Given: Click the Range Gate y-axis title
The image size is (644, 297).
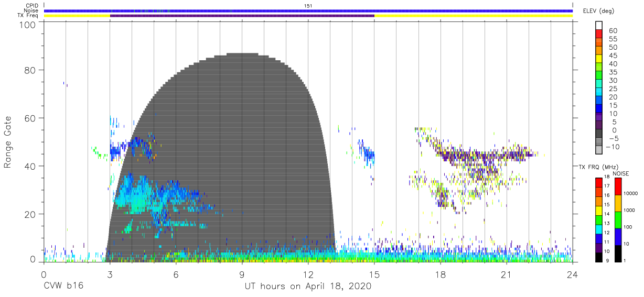Looking at the screenshot, I should (8, 142).
